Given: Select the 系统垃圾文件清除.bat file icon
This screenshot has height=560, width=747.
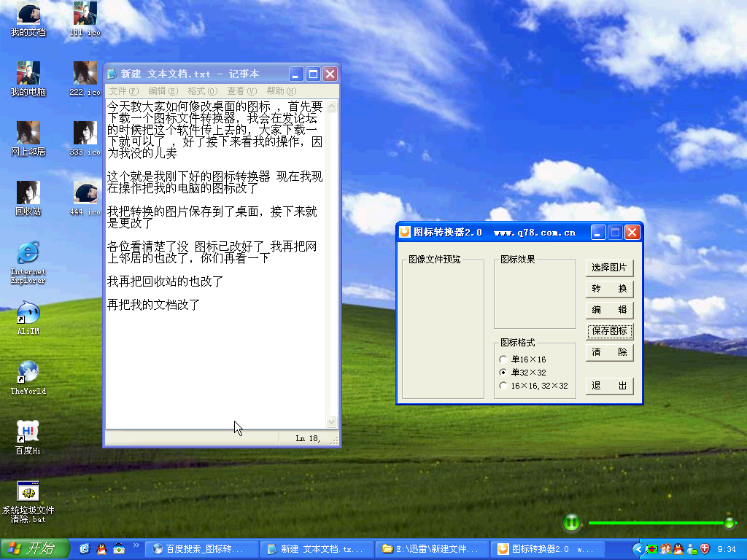Looking at the screenshot, I should tap(28, 502).
